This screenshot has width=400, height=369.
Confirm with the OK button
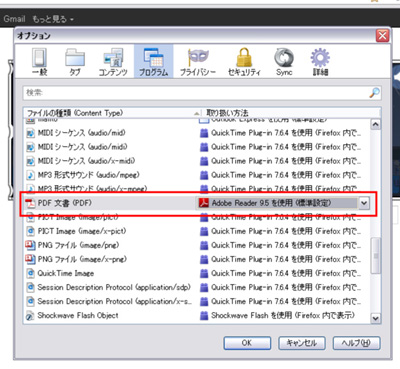pyautogui.click(x=247, y=343)
